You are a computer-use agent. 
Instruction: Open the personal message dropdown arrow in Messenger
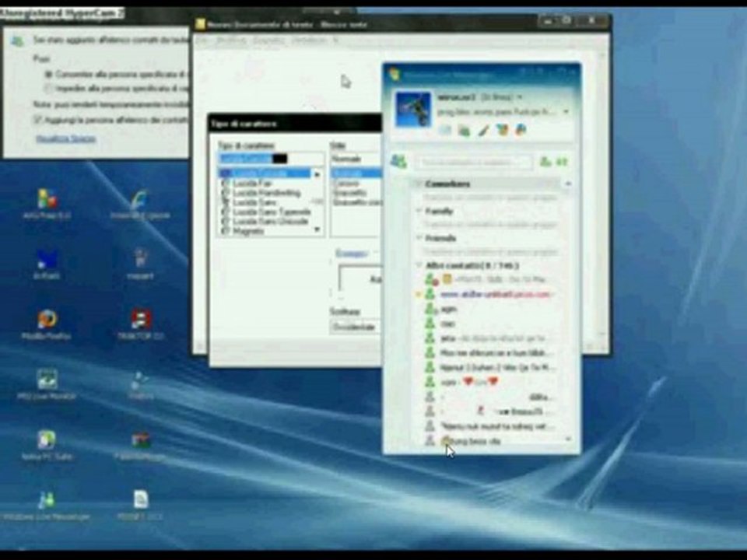pos(566,112)
